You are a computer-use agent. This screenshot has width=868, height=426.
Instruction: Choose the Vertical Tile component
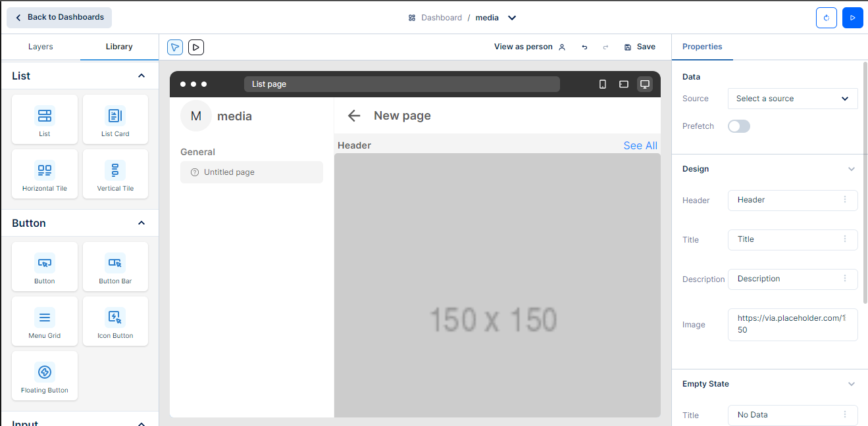click(x=115, y=174)
